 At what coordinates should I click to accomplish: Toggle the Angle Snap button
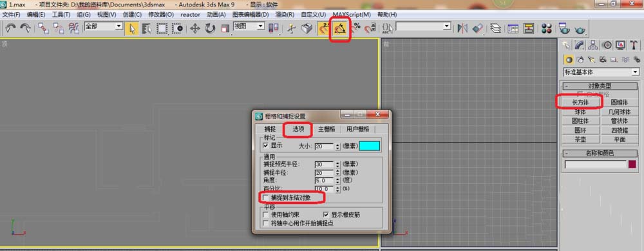[x=339, y=28]
